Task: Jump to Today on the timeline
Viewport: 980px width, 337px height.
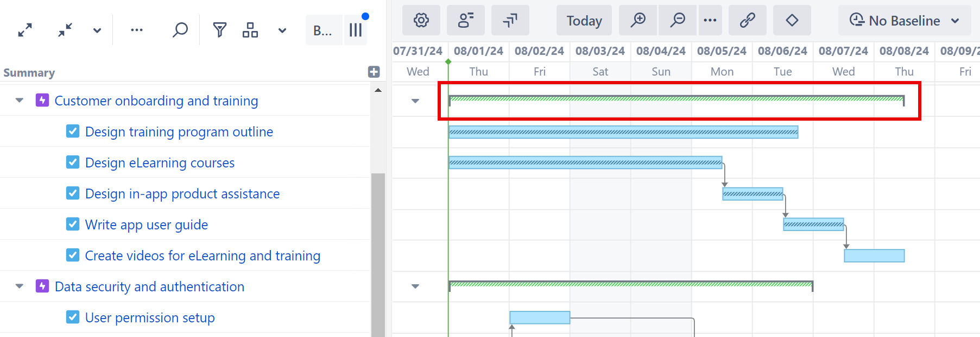Action: pyautogui.click(x=584, y=21)
